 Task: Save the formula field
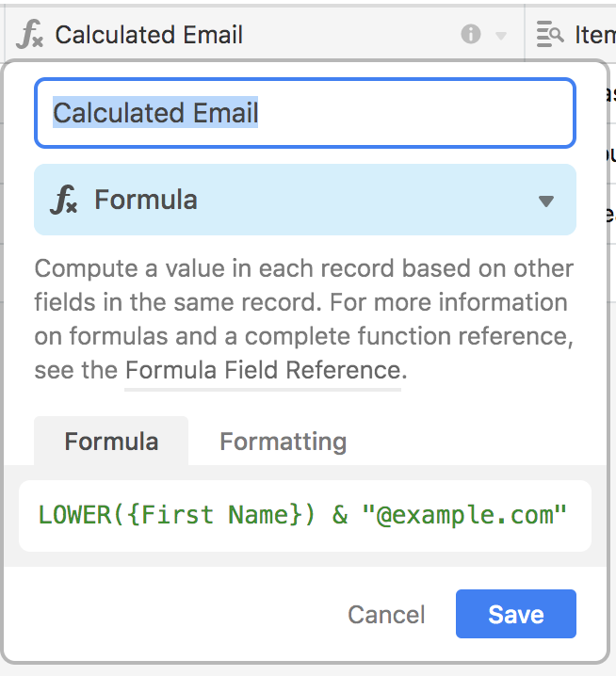pyautogui.click(x=515, y=615)
